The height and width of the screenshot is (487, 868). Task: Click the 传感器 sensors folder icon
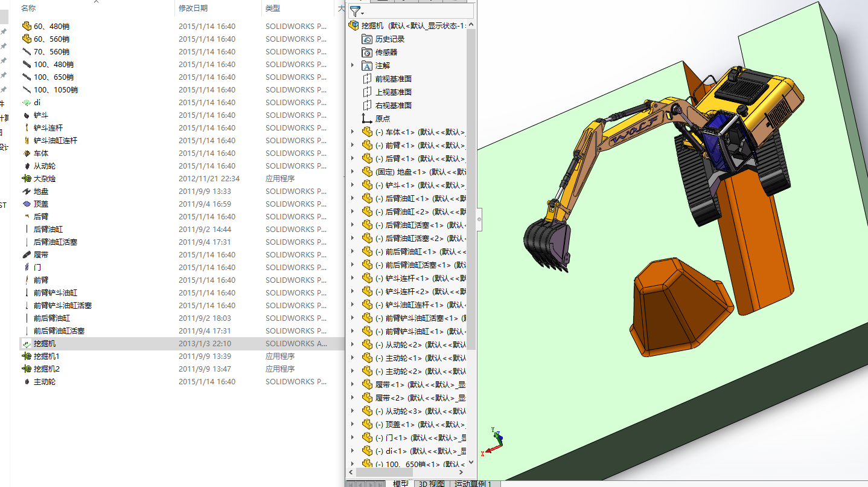click(x=367, y=52)
